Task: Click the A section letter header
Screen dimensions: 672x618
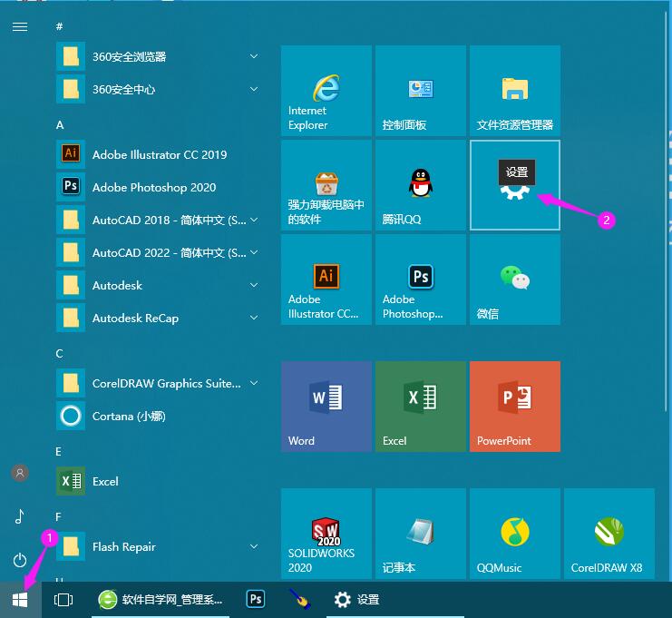Action: click(60, 125)
